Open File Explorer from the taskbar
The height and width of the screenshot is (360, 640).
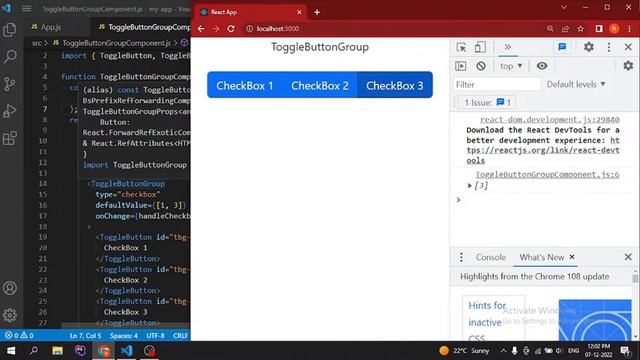point(57,351)
